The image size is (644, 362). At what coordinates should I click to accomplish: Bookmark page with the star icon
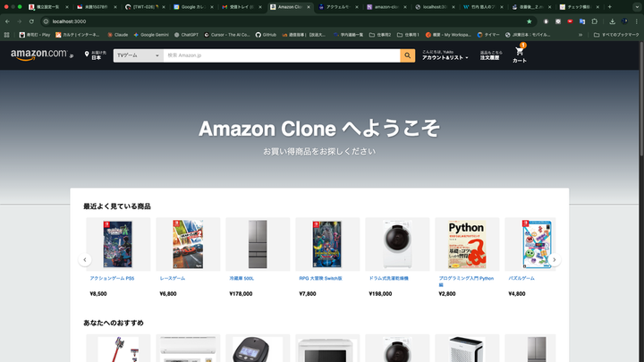529,21
